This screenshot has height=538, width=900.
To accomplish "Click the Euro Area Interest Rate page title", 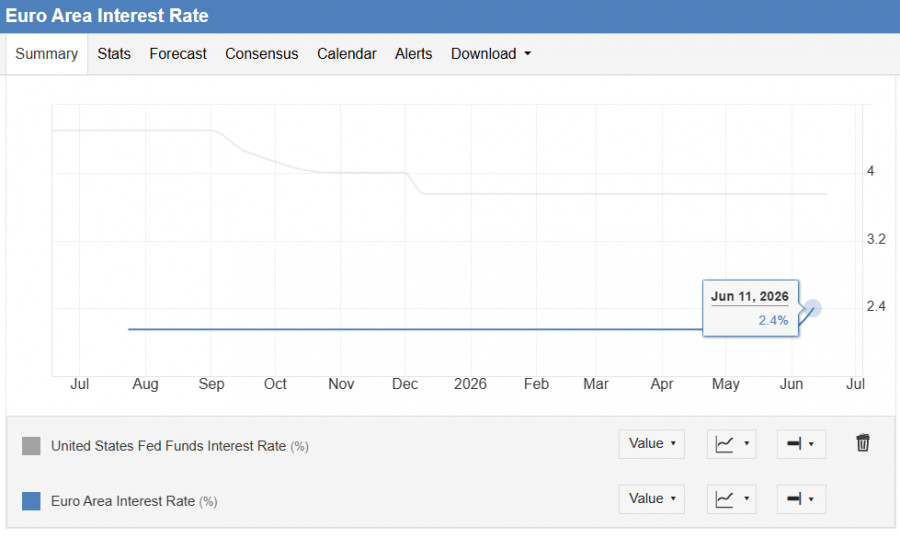I will click(107, 16).
